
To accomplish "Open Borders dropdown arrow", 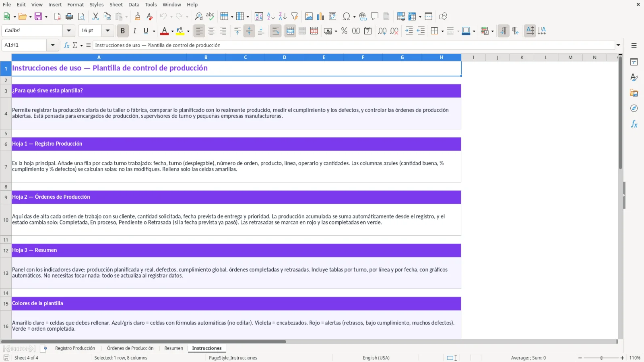I will pyautogui.click(x=442, y=31).
